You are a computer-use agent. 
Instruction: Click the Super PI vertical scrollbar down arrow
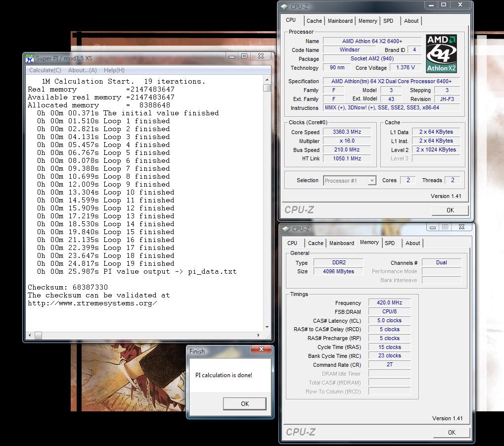tap(267, 327)
